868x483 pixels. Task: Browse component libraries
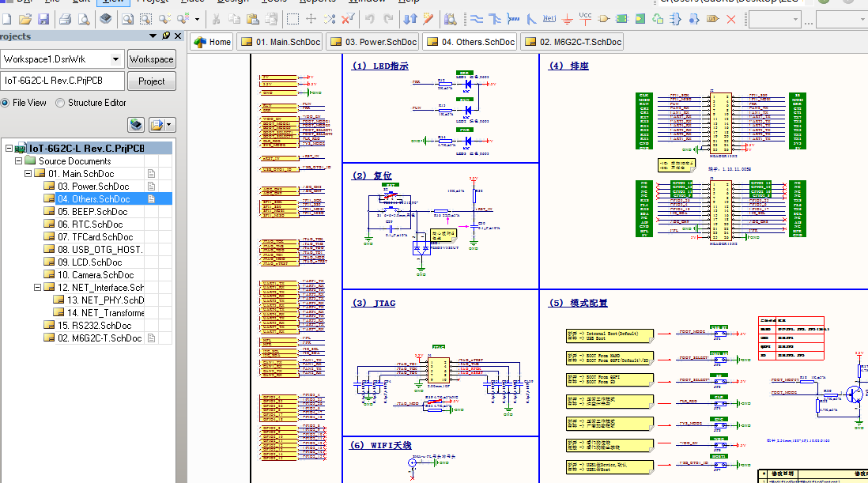(450, 19)
